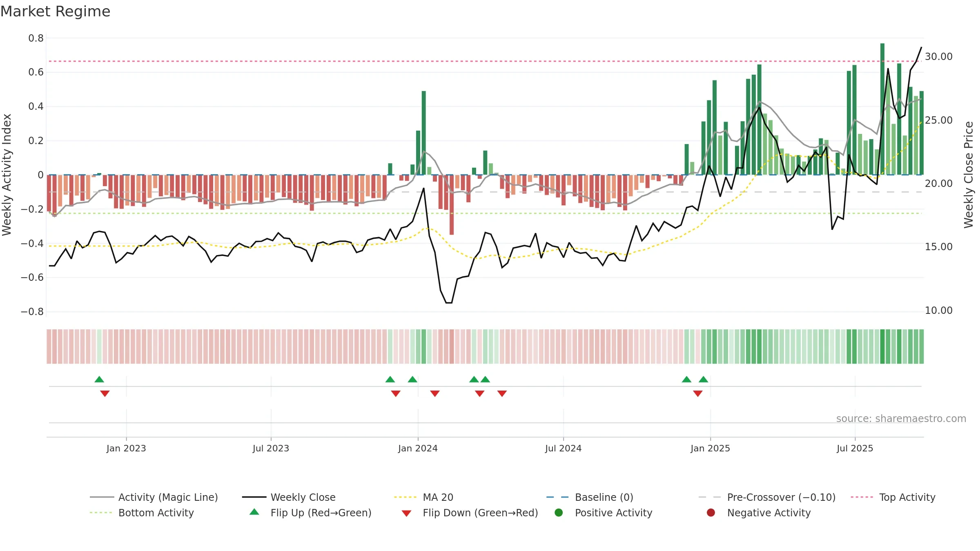Viewport: 980px width, 551px height.
Task: Click the Market Regime chart title
Action: pyautogui.click(x=56, y=11)
